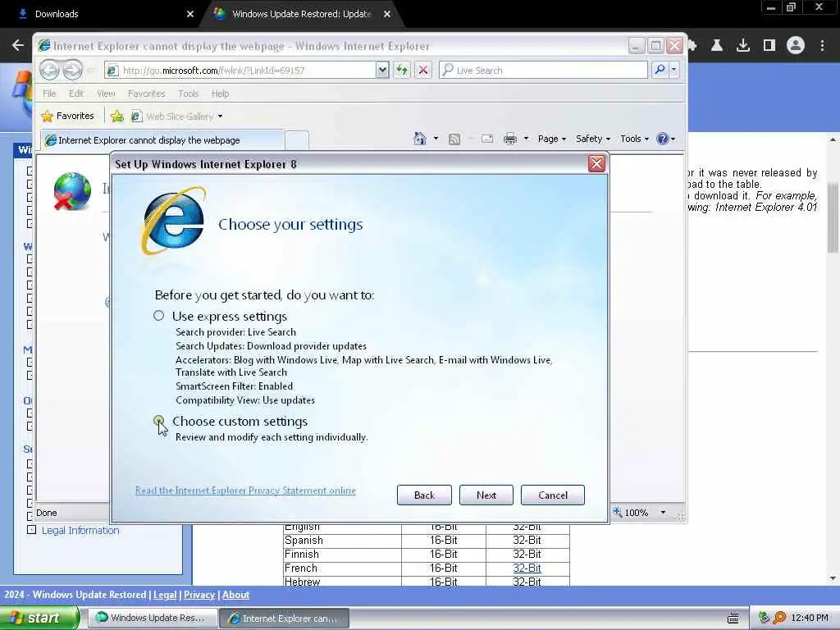The image size is (840, 630).
Task: Expand the Legal Information tree item
Action: 32,530
